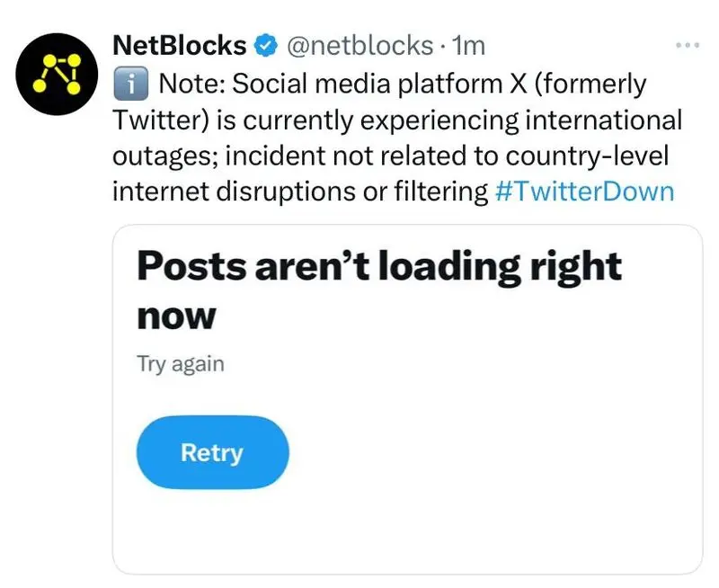This screenshot has height=588, width=719.
Task: Click the phrase X (formerly Twitter)
Action: click(x=379, y=102)
